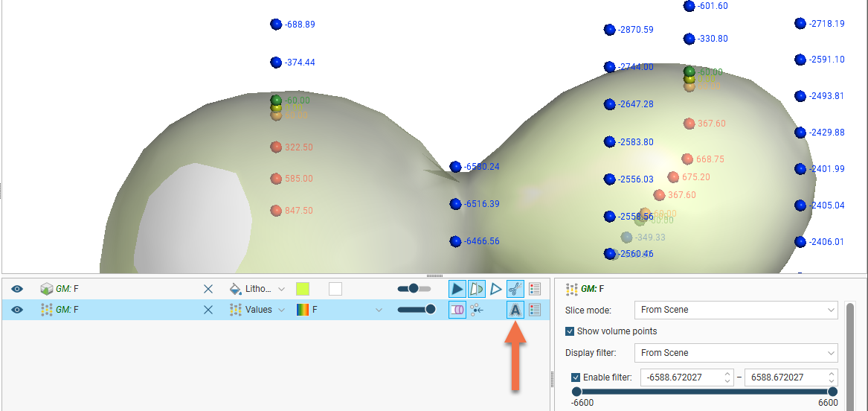This screenshot has width=868, height=411.
Task: Click the point labelled -2405.04
Action: [x=800, y=205]
